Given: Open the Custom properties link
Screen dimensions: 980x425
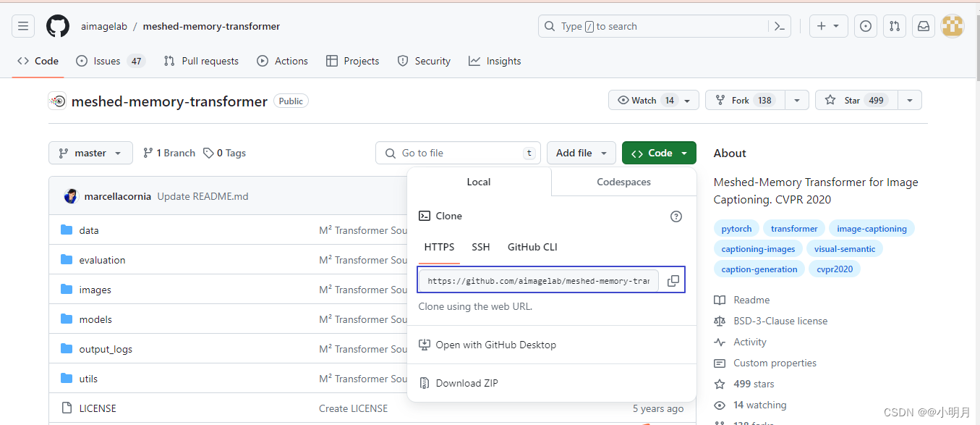Looking at the screenshot, I should (x=765, y=363).
